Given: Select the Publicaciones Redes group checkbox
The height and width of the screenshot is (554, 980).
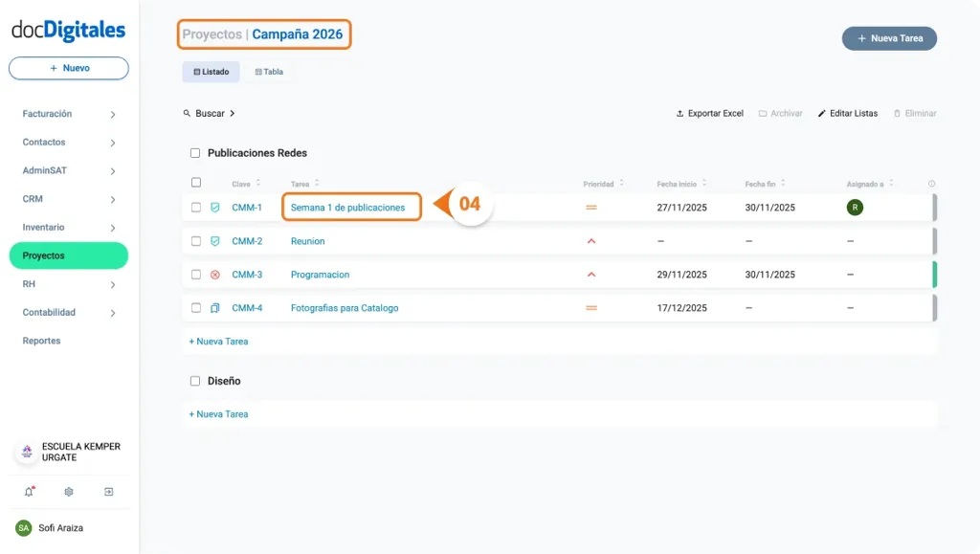Looking at the screenshot, I should (196, 152).
